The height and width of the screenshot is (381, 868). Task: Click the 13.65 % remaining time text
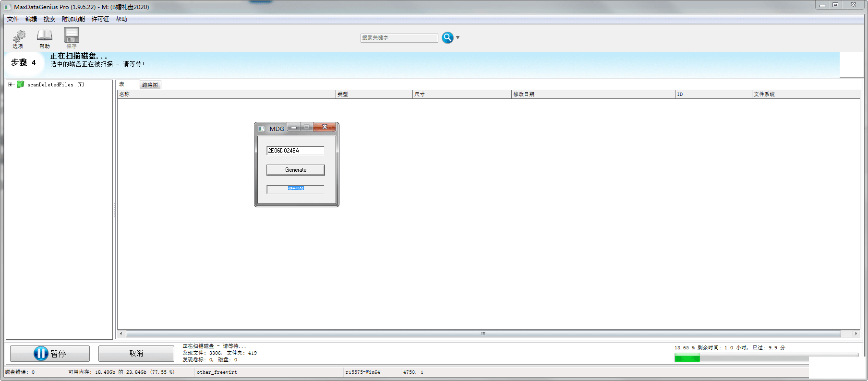(x=730, y=348)
